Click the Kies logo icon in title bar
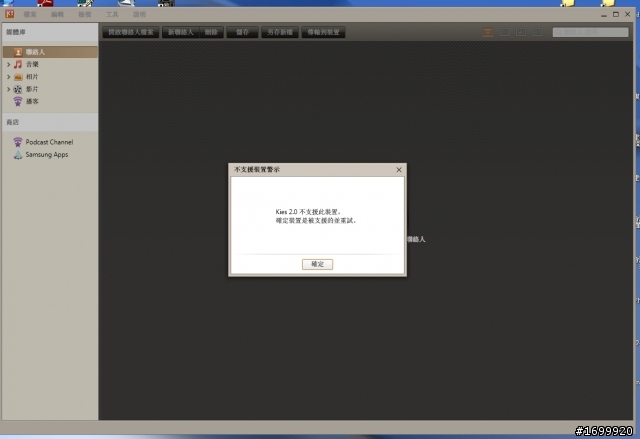This screenshot has width=640, height=439. tap(10, 14)
